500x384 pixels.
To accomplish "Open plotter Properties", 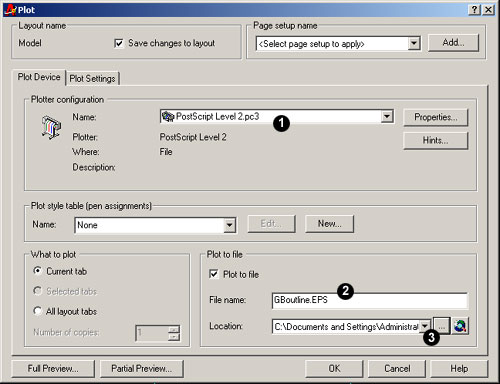I will tap(436, 117).
